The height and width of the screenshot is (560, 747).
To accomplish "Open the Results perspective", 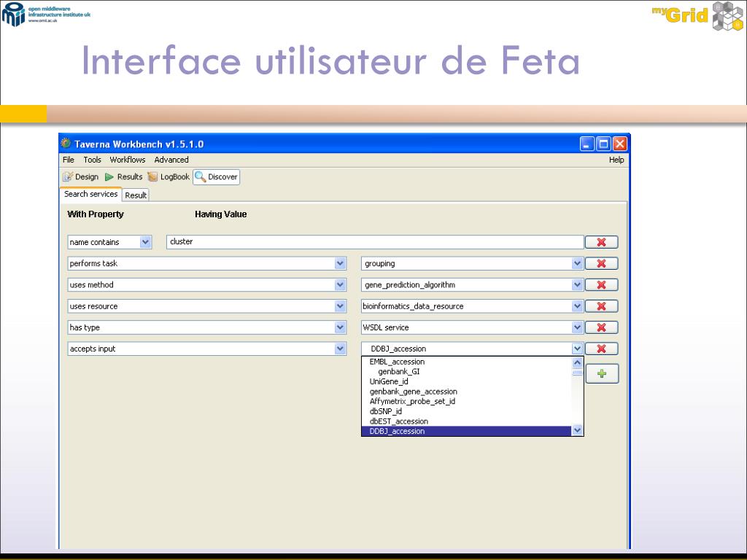I will [123, 176].
